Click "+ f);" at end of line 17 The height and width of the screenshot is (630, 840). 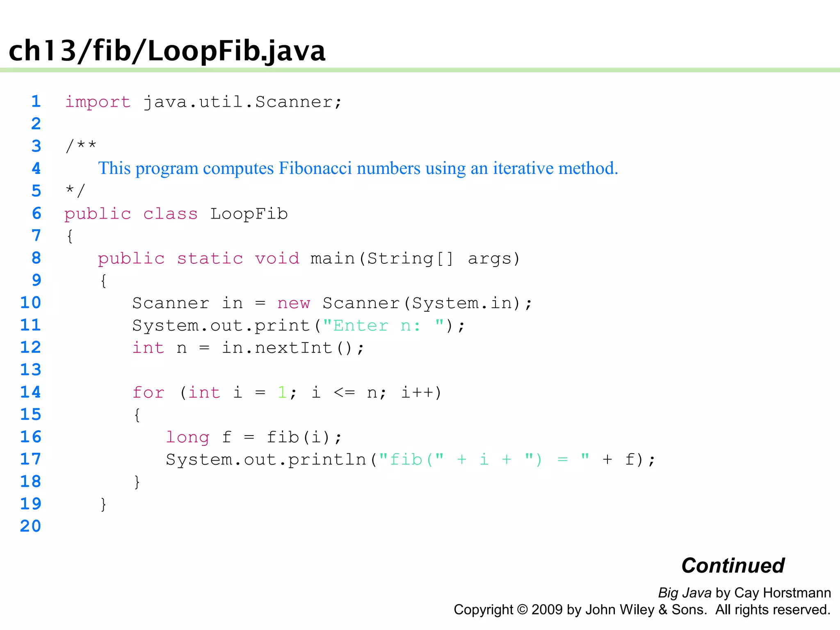tap(629, 459)
